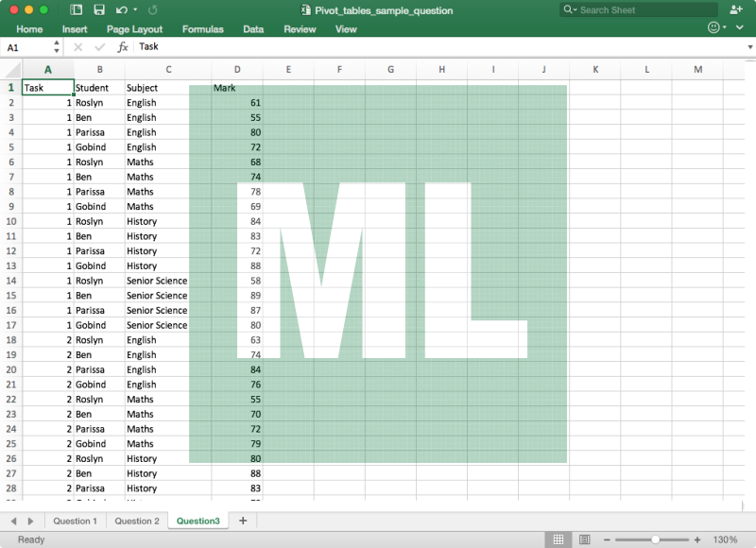Image resolution: width=756 pixels, height=548 pixels.
Task: Open the workbook template icon
Action: (x=77, y=10)
